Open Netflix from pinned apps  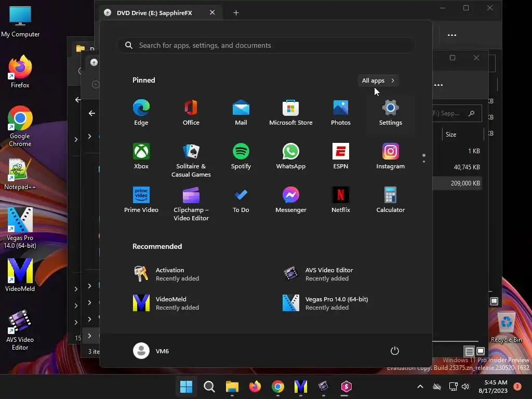click(341, 200)
